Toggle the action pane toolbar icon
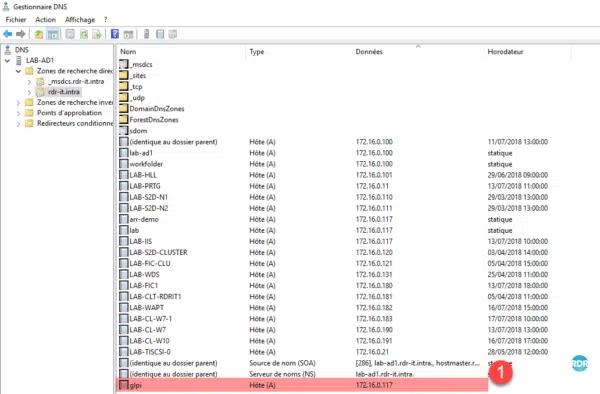 [x=129, y=34]
